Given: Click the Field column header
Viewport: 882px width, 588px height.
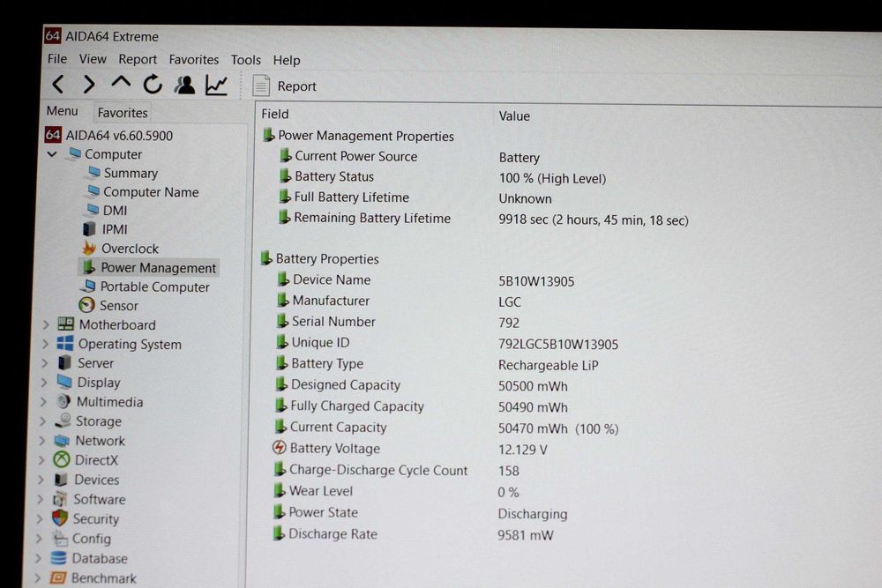Looking at the screenshot, I should point(275,114).
